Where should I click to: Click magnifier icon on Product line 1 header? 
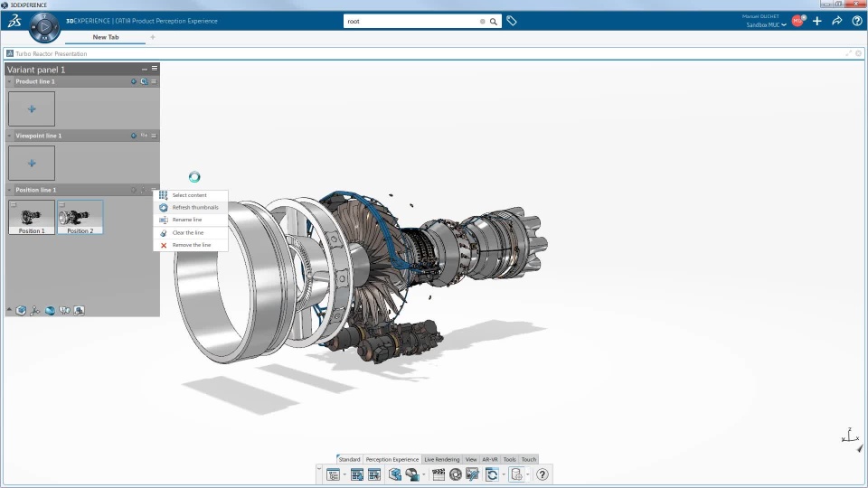[x=144, y=81]
